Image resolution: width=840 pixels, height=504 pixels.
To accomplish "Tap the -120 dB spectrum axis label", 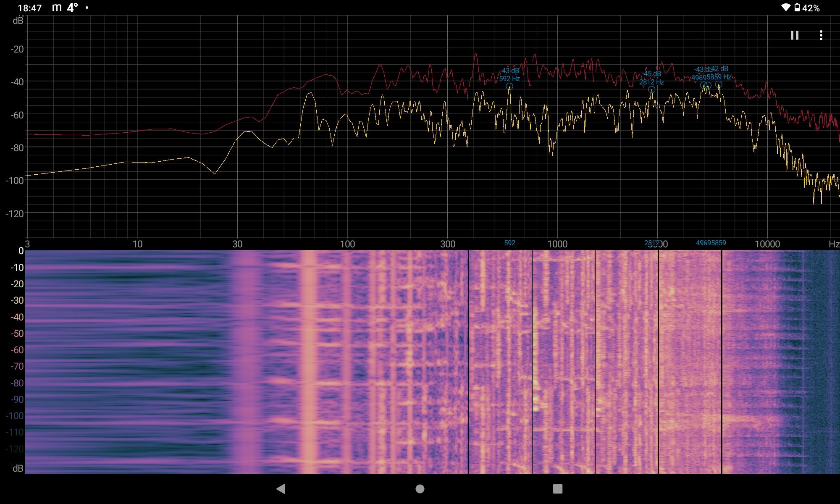I will tap(15, 214).
